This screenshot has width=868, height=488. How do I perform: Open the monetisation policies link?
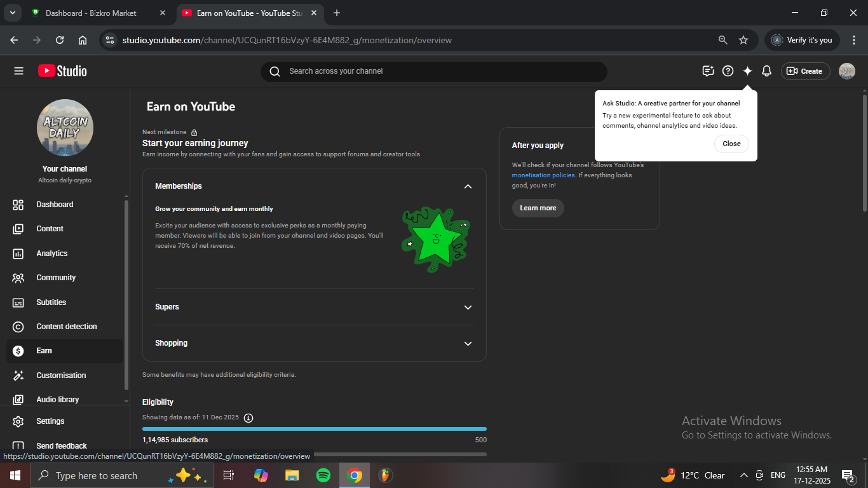pyautogui.click(x=543, y=175)
